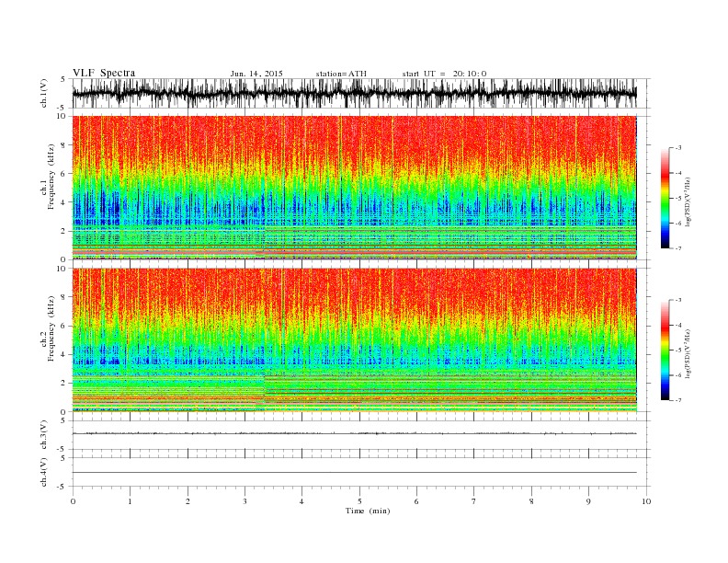This screenshot has width=728, height=563.
Task: Click the ch.1 "Frequency (kHz)" axis label
Action: pos(51,177)
